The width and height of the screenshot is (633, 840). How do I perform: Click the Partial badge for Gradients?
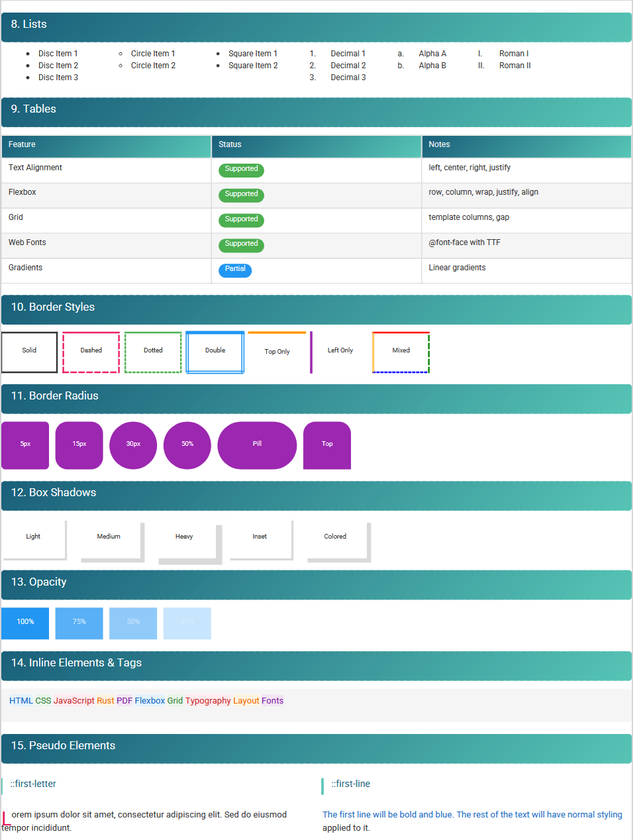[234, 270]
